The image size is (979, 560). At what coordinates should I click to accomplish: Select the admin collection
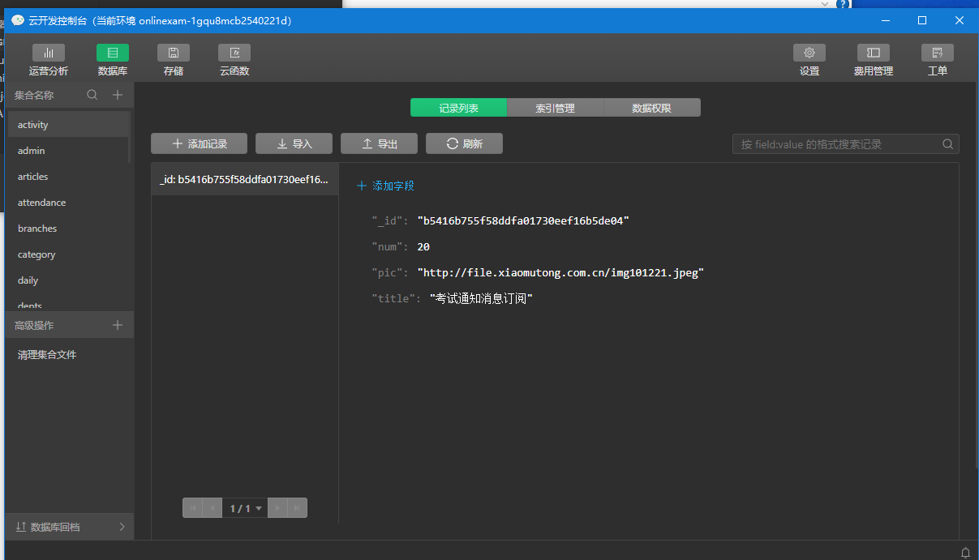tap(67, 151)
